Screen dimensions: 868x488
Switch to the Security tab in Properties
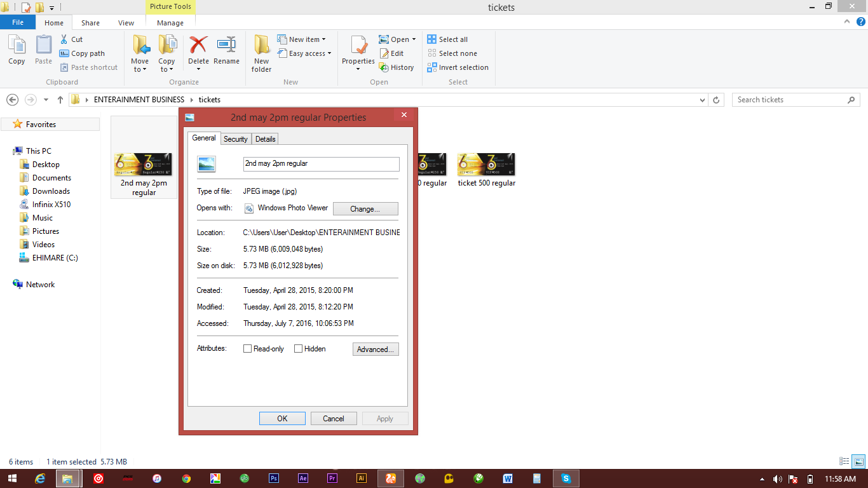click(x=236, y=139)
